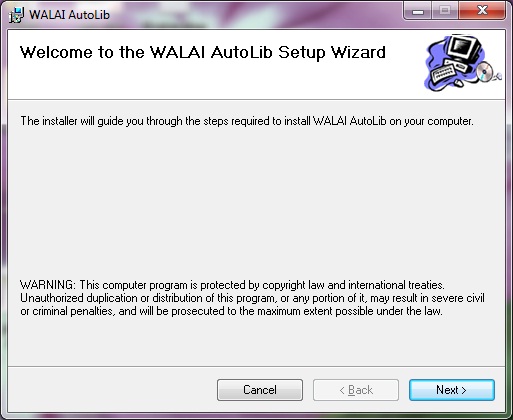The image size is (513, 420).
Task: Click the keyboard in the banner graphic
Action: 443,74
